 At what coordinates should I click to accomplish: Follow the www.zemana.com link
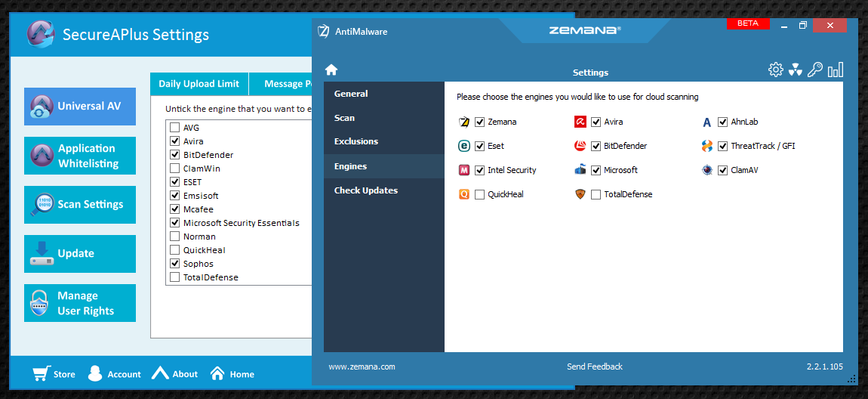point(362,367)
